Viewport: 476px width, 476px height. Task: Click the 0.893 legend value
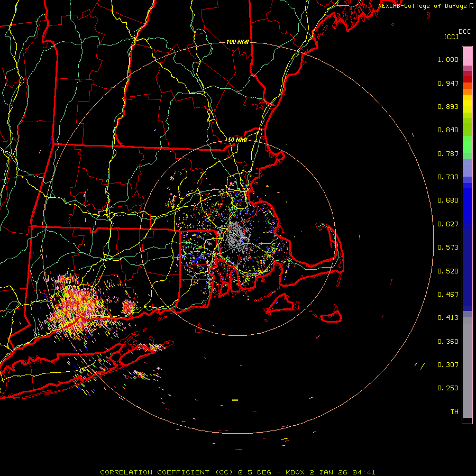(448, 106)
